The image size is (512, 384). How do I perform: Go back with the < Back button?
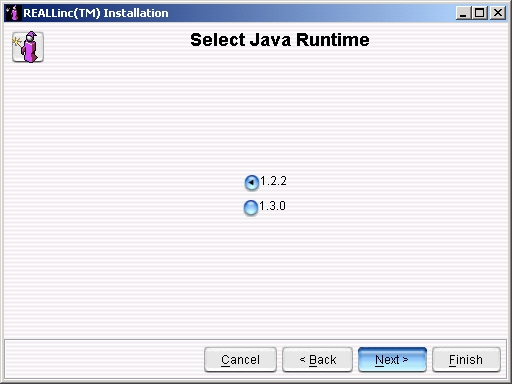pyautogui.click(x=317, y=360)
